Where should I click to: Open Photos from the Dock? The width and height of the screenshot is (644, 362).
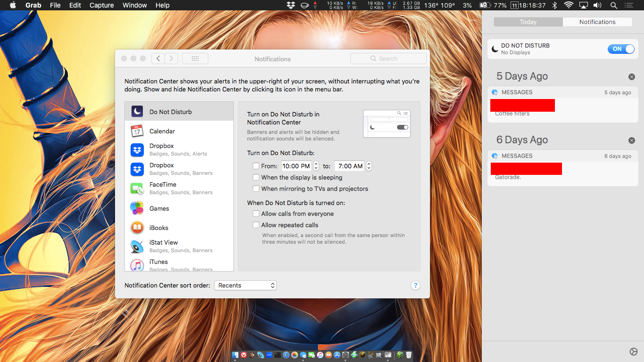[295, 354]
